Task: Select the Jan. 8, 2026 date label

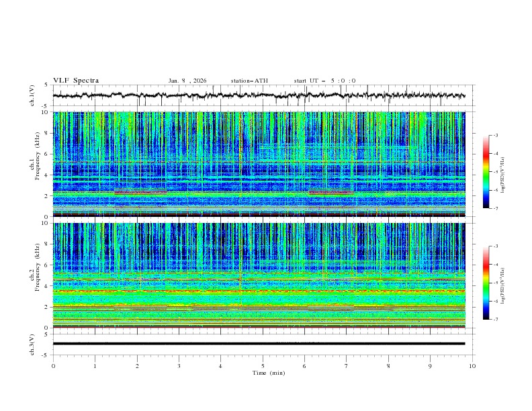Action: tap(187, 81)
